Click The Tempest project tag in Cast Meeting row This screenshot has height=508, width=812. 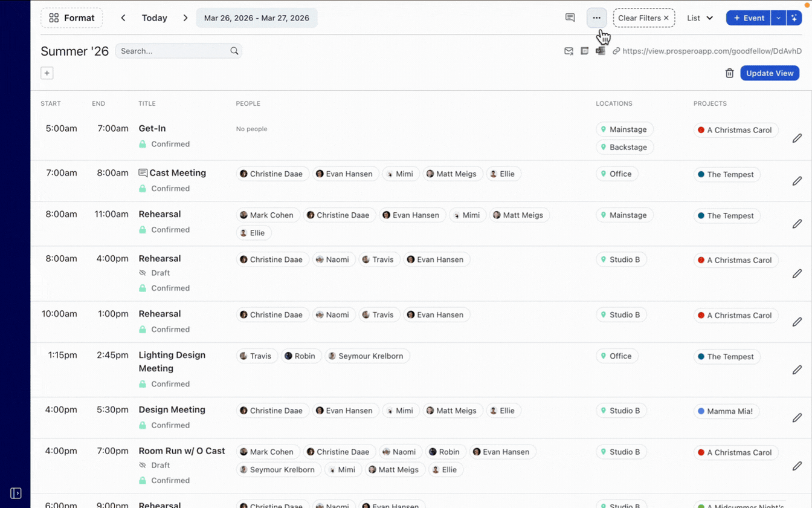coord(726,174)
